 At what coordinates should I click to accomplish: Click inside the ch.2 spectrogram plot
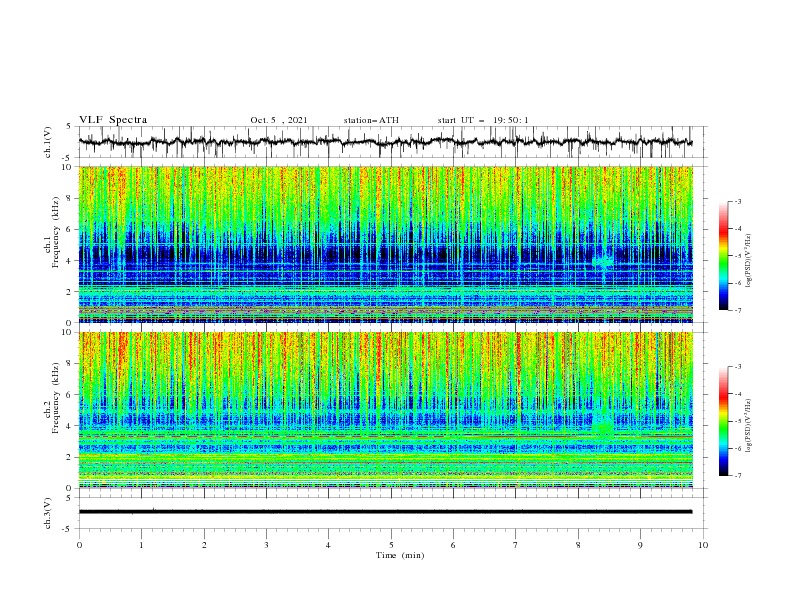(x=386, y=410)
